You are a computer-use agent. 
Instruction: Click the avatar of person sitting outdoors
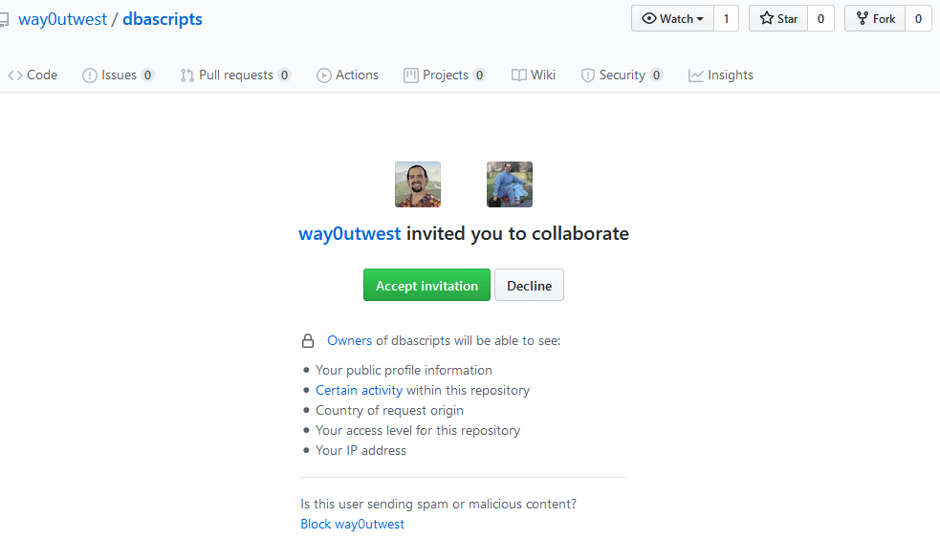pyautogui.click(x=510, y=184)
